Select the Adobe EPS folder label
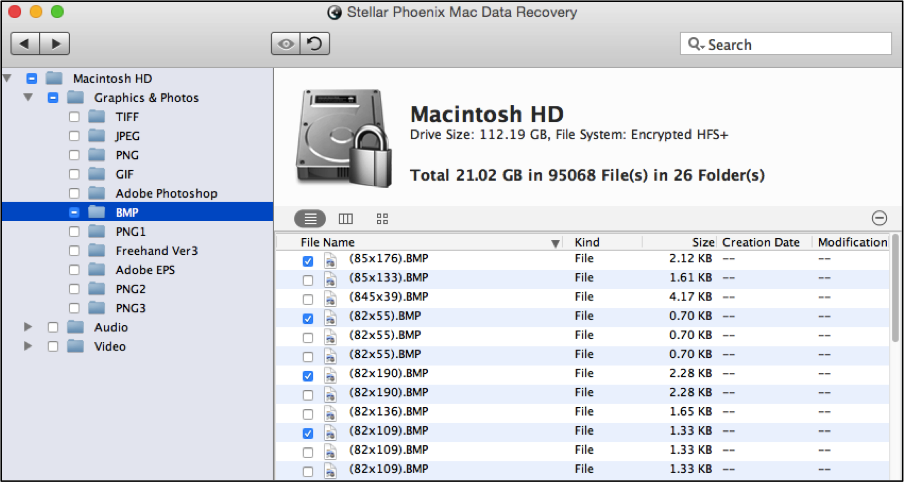This screenshot has width=904, height=482. (145, 270)
